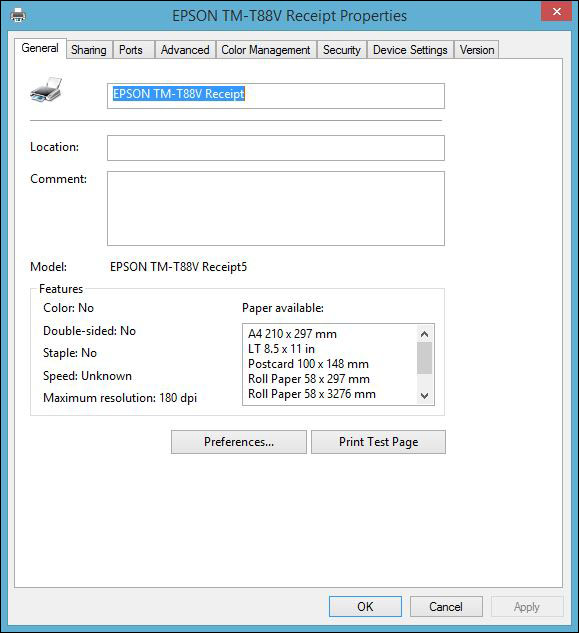Click inside the Comment text box

pyautogui.click(x=276, y=208)
